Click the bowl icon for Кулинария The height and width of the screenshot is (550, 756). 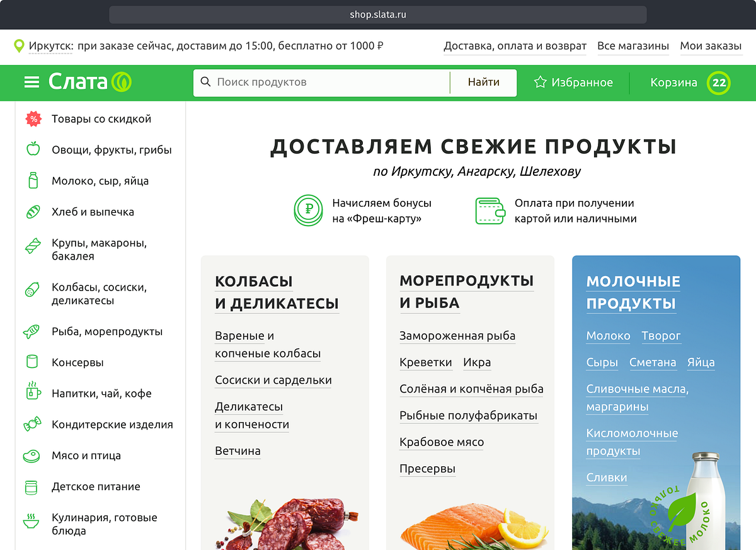tap(30, 521)
